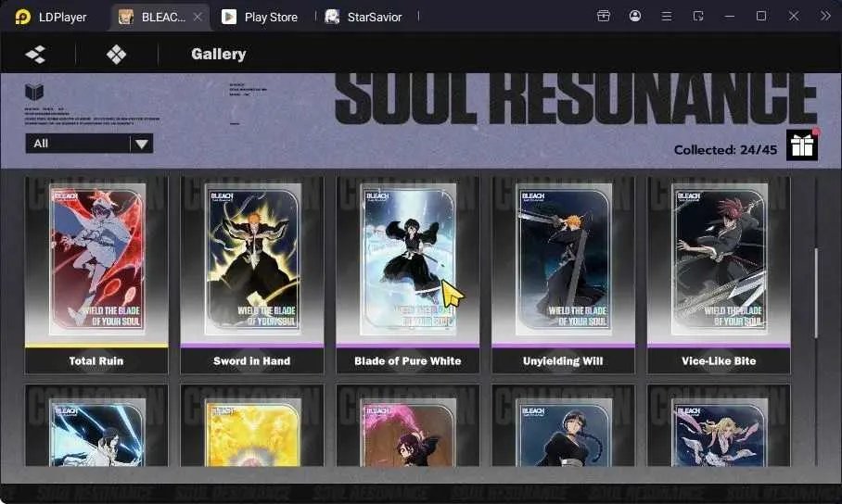Close the BLEACH app tab
The image size is (842, 504).
[198, 17]
